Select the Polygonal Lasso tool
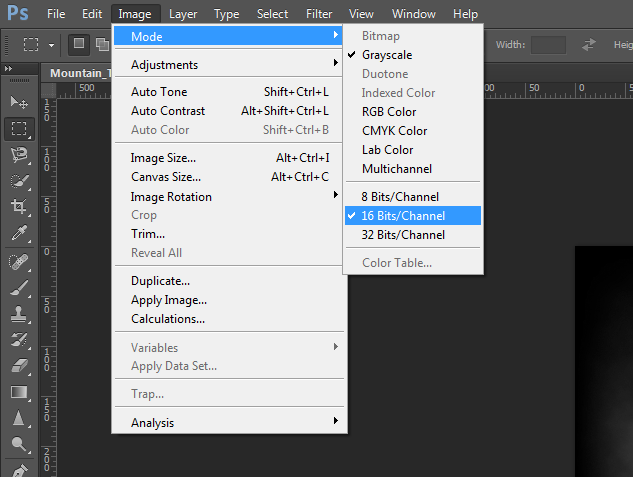The height and width of the screenshot is (477, 633). pyautogui.click(x=19, y=155)
